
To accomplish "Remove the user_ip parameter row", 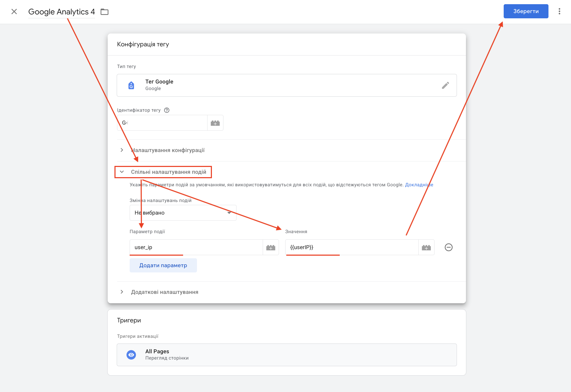I will pos(448,247).
